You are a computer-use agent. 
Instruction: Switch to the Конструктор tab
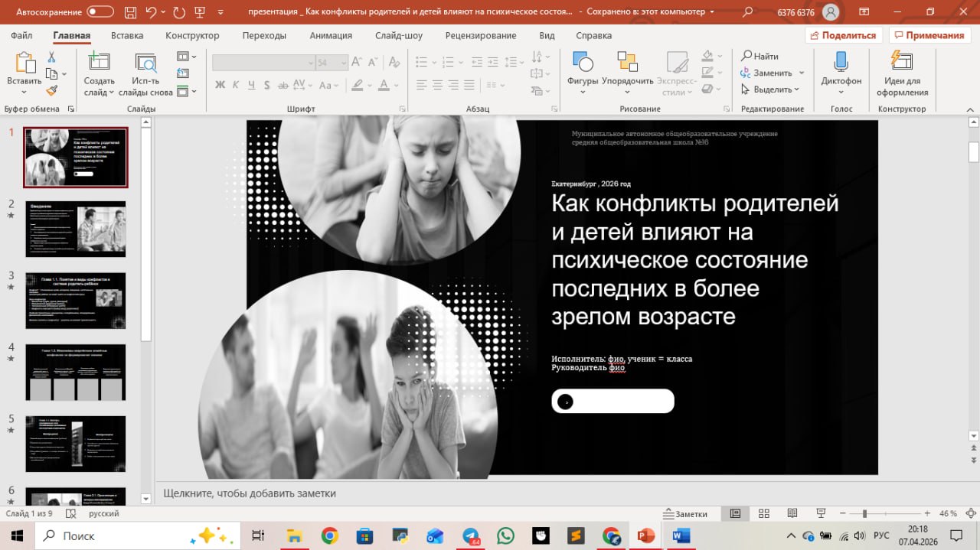(192, 35)
